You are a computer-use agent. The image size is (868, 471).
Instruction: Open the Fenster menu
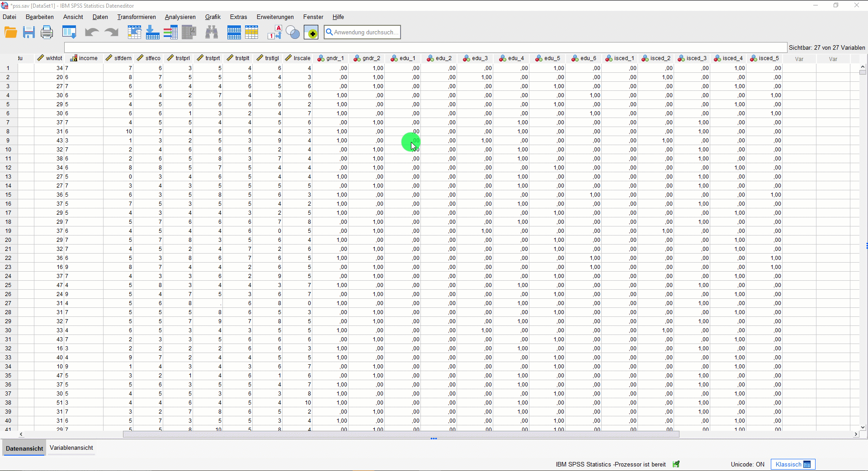(x=313, y=17)
